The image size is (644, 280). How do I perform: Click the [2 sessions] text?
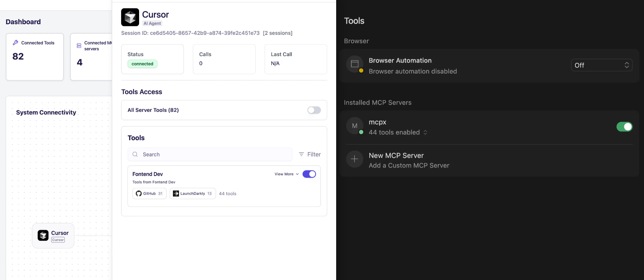coord(278,33)
